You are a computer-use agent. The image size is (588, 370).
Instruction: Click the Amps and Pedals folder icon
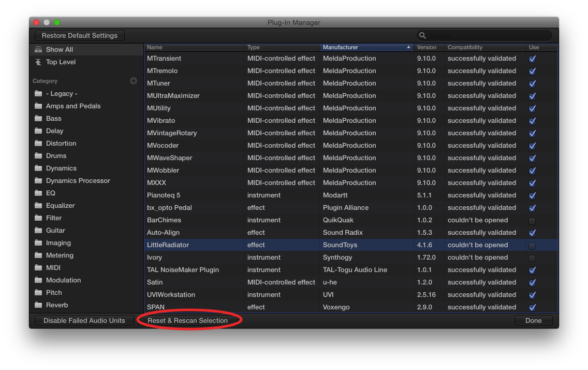coord(38,106)
